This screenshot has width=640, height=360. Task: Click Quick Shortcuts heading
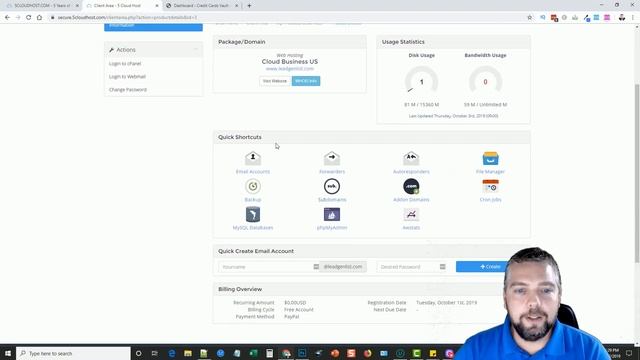240,137
